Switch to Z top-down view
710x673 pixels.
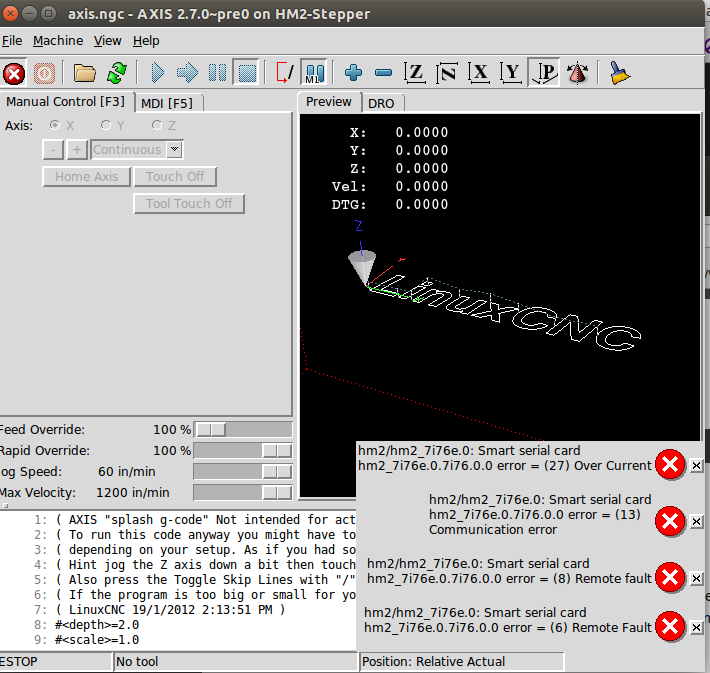pyautogui.click(x=415, y=73)
